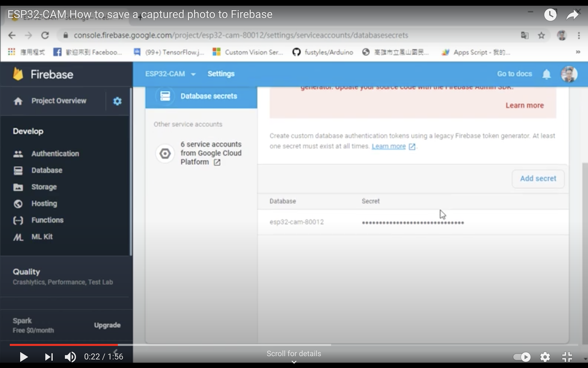Click the YouTube Watch later clock icon
The width and height of the screenshot is (588, 368).
pos(550,15)
